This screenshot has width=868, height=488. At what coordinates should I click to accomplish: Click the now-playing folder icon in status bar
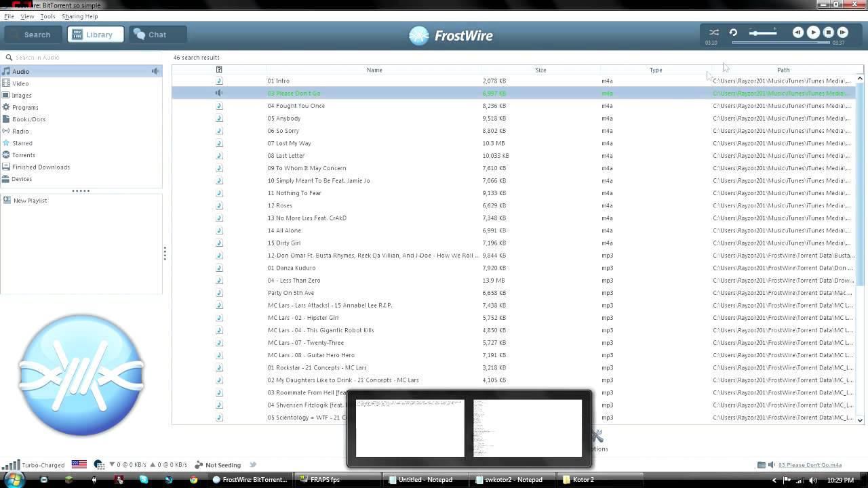coord(761,465)
